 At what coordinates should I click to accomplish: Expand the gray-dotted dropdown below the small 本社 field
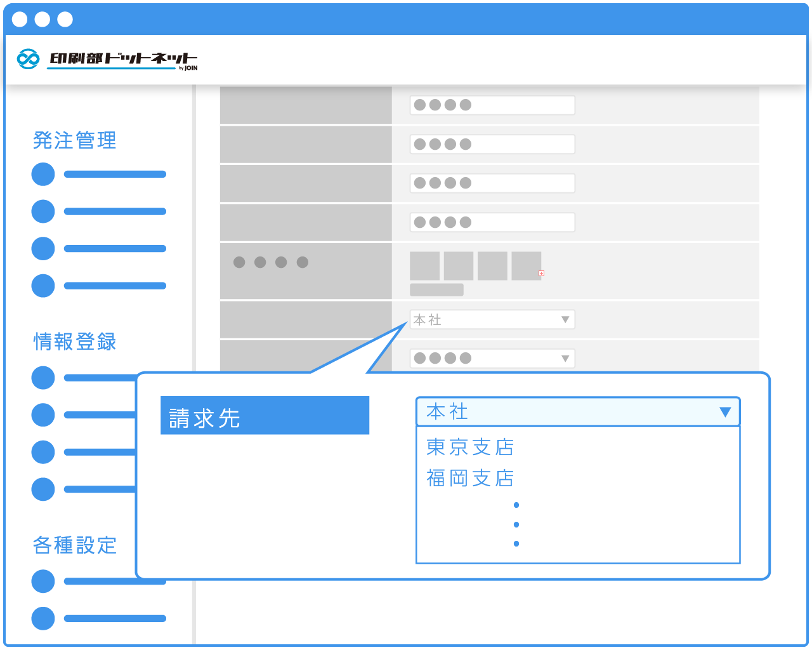tap(492, 358)
